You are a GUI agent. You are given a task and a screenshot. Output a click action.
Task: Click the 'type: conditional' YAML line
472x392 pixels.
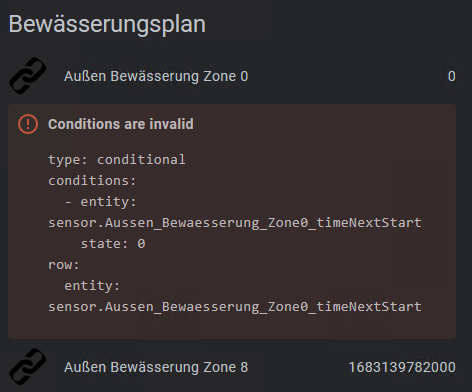(117, 159)
